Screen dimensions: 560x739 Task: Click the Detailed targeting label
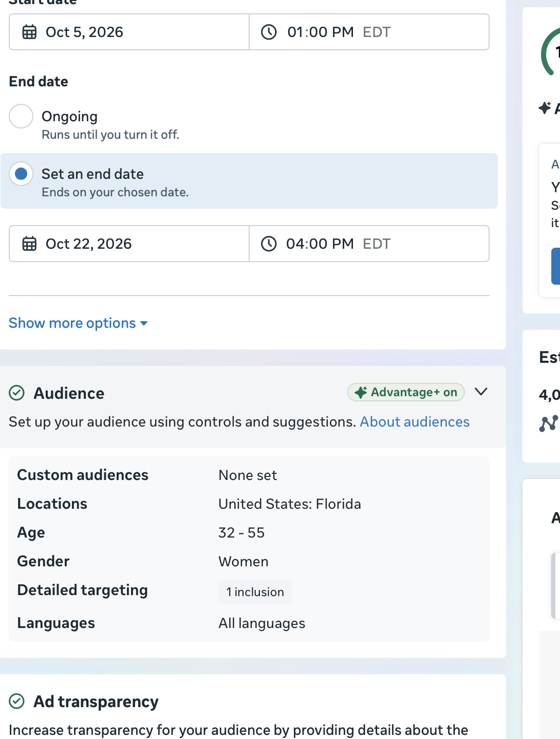tap(83, 590)
